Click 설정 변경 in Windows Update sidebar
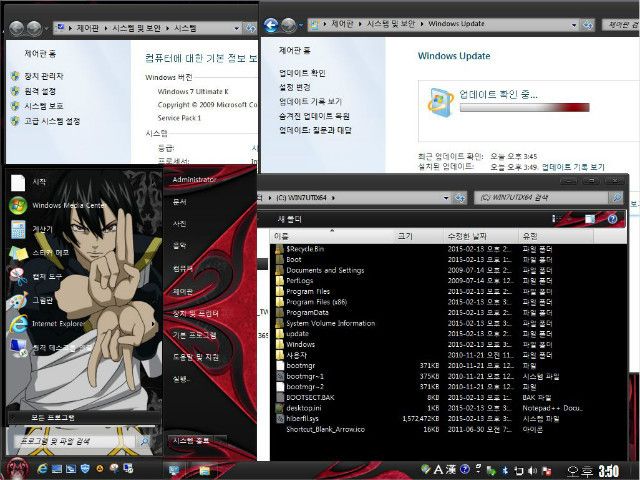640x480 pixels. [295, 87]
